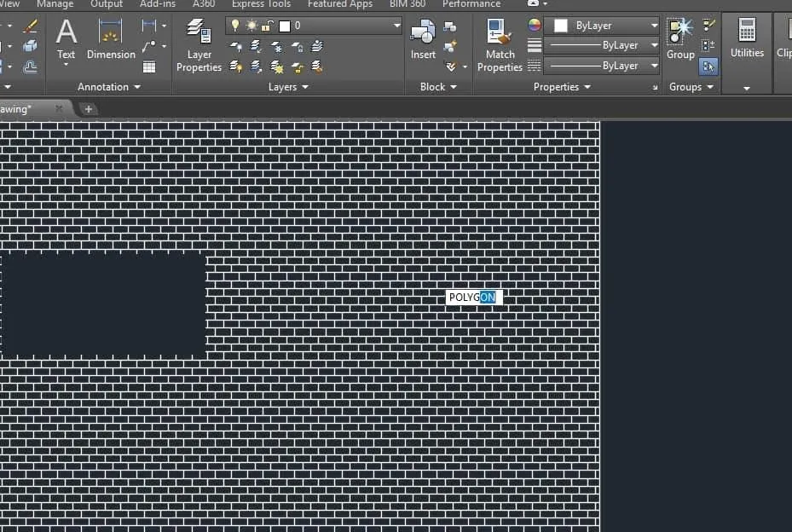The width and height of the screenshot is (792, 532).
Task: Click the Ungroup icon in Groups panel
Action: coord(709,25)
